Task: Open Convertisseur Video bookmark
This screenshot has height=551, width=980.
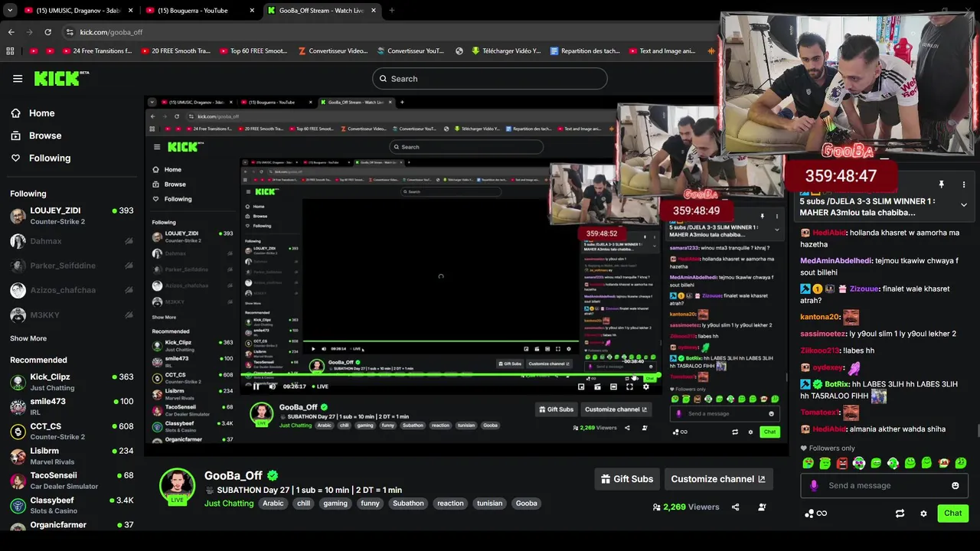Action: coord(333,51)
